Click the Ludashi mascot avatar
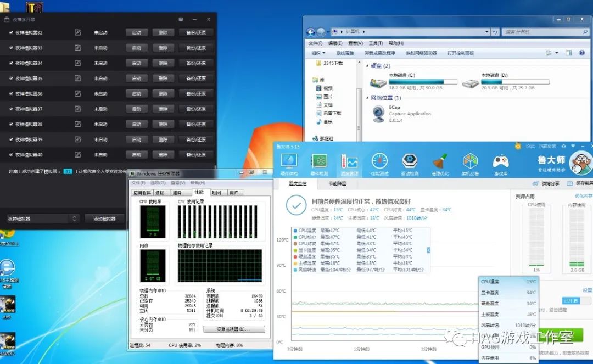Screen dimensions: 593x364 (x=581, y=163)
